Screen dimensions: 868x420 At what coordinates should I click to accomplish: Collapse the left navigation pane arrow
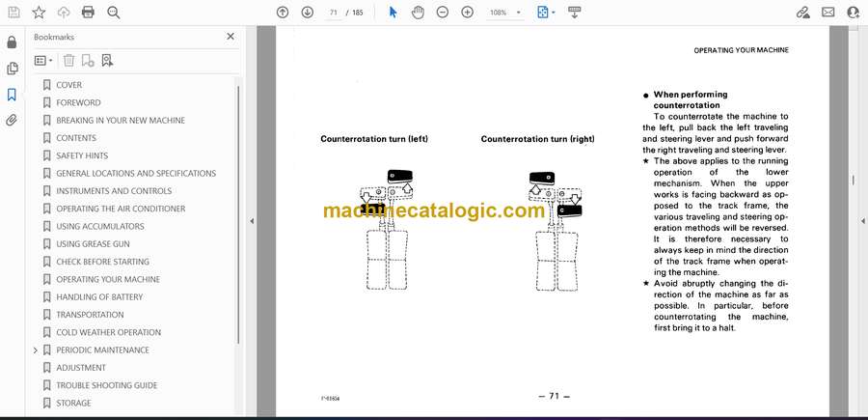[x=252, y=221]
